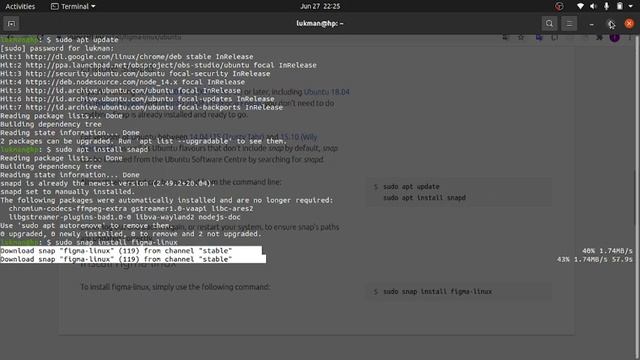Viewport: 640px width, 360px height.
Task: Open the Terminal app menu
Action: pyautogui.click(x=73, y=7)
